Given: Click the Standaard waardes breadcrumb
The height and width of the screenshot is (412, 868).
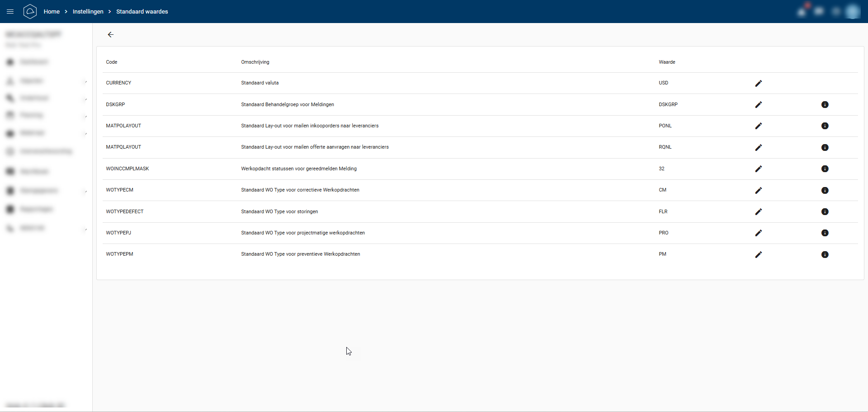Looking at the screenshot, I should click(142, 12).
